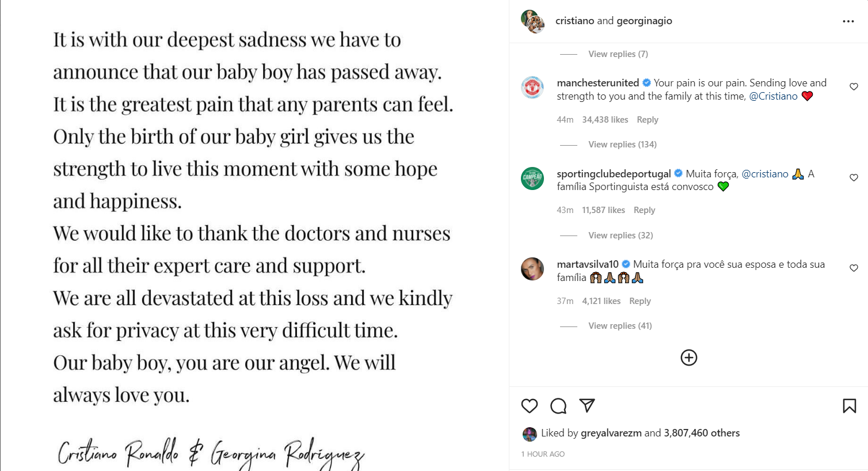The width and height of the screenshot is (868, 471).
Task: Save the post with the bookmark icon
Action: (x=849, y=406)
